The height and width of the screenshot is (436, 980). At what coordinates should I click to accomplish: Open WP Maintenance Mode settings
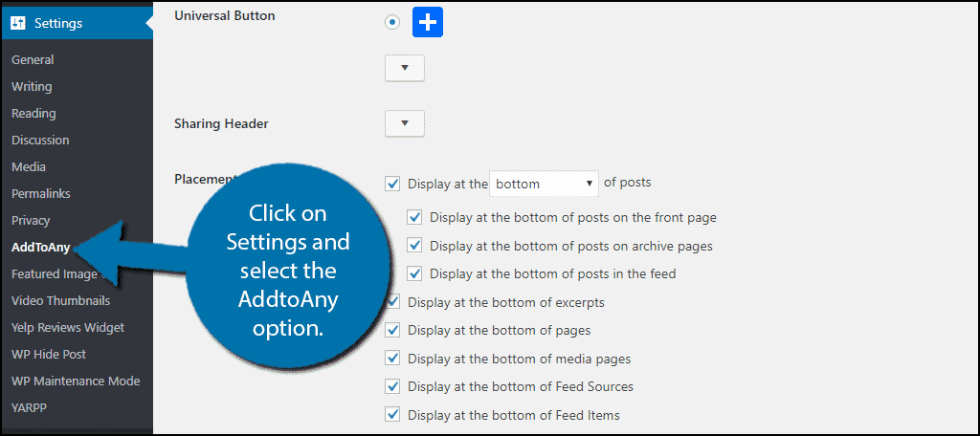(76, 381)
